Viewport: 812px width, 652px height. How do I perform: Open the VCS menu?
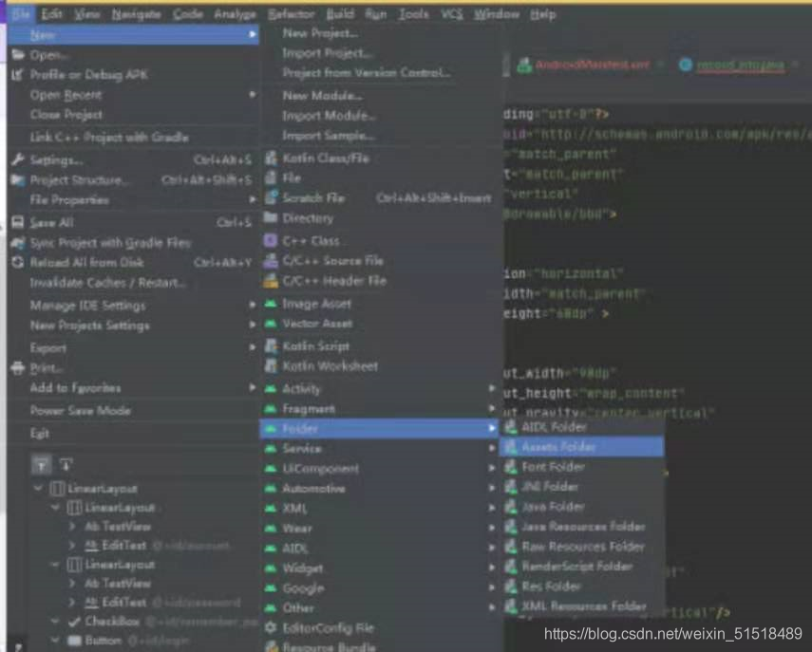(451, 14)
